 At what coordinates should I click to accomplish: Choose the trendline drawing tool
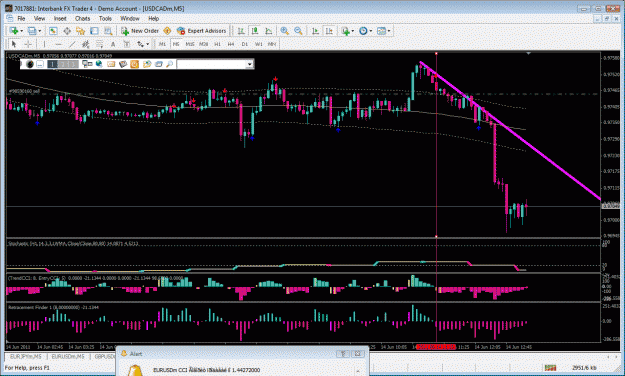click(72, 44)
